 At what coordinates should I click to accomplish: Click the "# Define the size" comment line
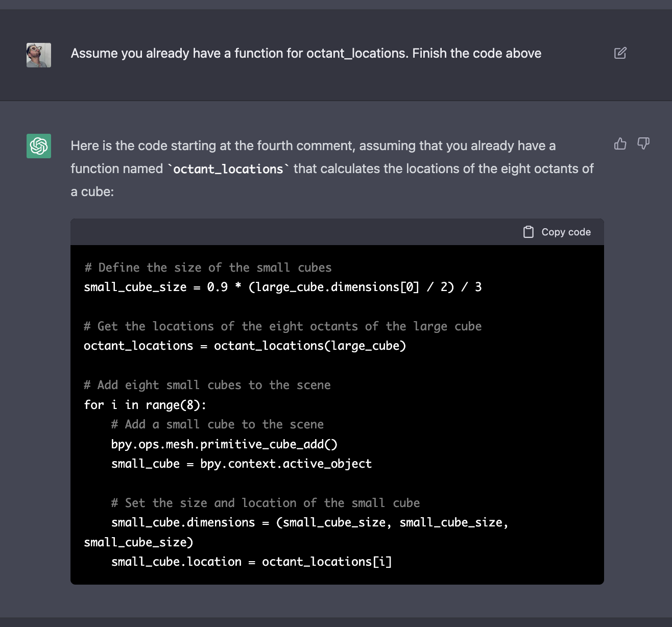pos(208,268)
